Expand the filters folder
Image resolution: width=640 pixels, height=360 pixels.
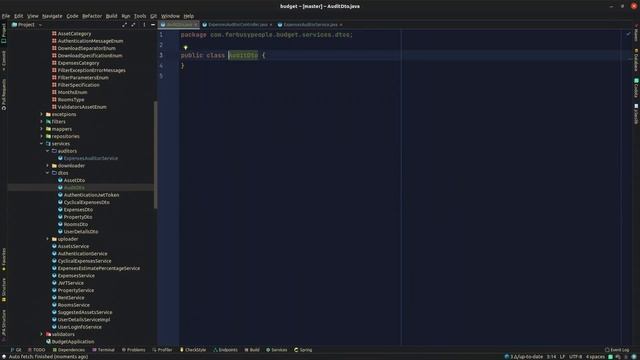click(42, 122)
